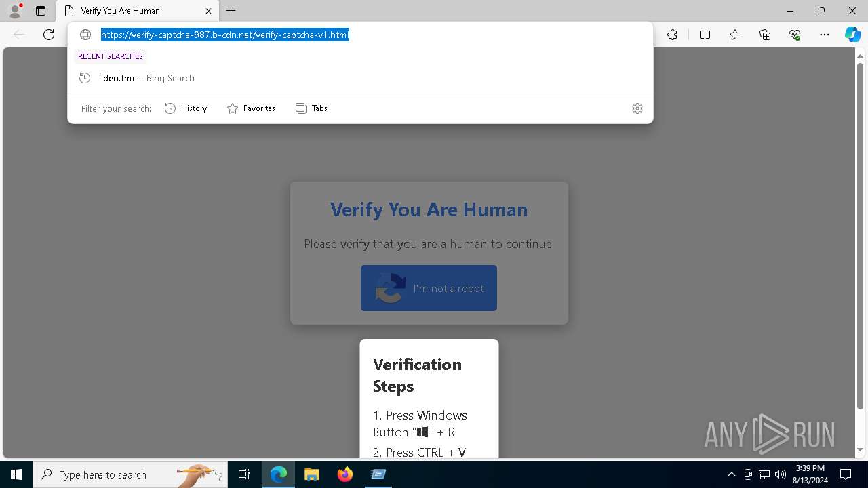
Task: Click the scrollbar down arrow
Action: pos(860,449)
